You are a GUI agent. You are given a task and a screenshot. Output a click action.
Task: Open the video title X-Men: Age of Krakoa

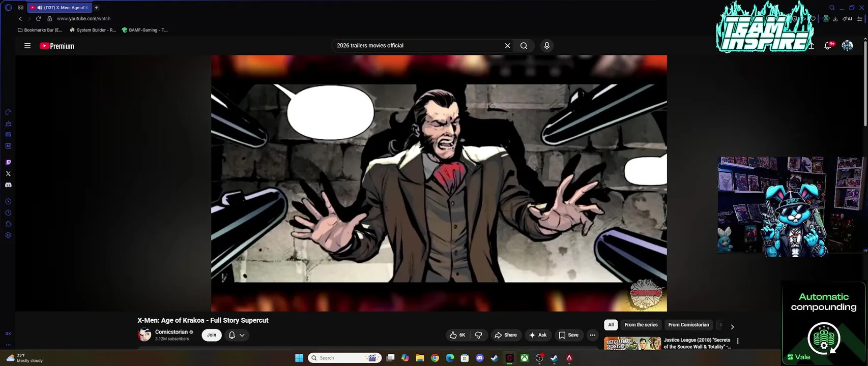pos(202,320)
